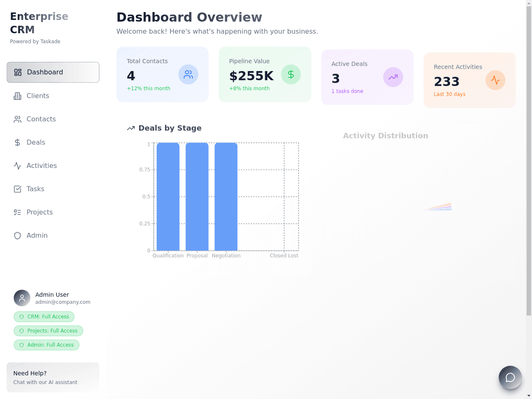This screenshot has width=532, height=399.
Task: Click the +8% this month text
Action: click(x=249, y=89)
